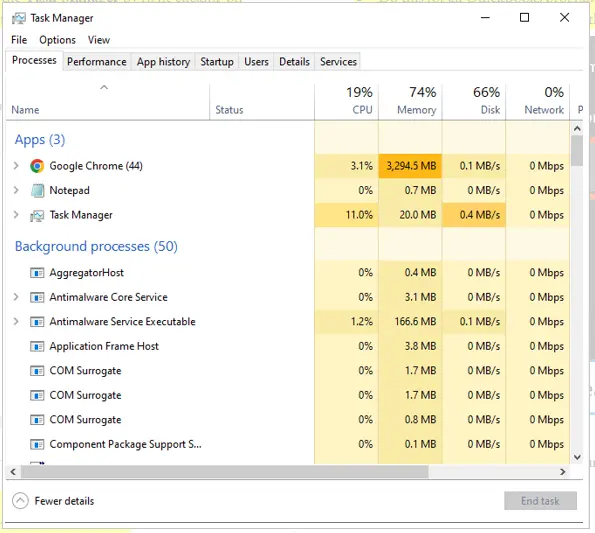Click the Apps (3) group heading
The width and height of the screenshot is (595, 533).
40,140
